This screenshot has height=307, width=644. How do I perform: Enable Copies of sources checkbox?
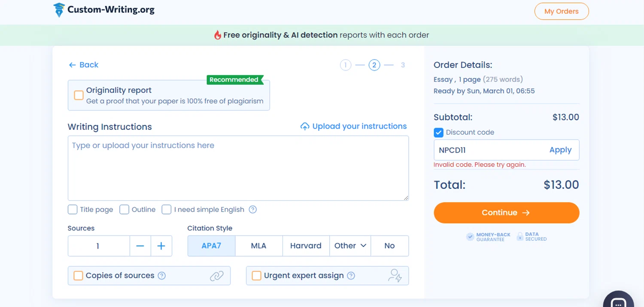point(78,276)
